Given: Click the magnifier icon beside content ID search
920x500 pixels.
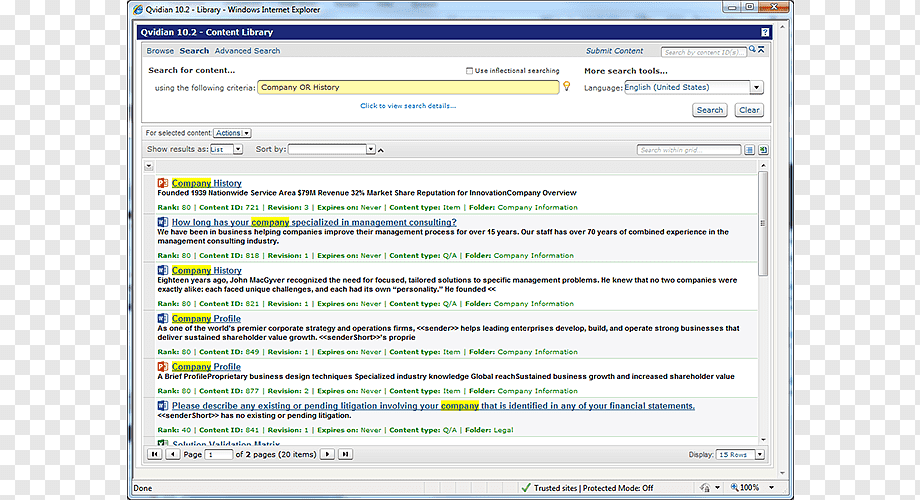Looking at the screenshot, I should [752, 50].
